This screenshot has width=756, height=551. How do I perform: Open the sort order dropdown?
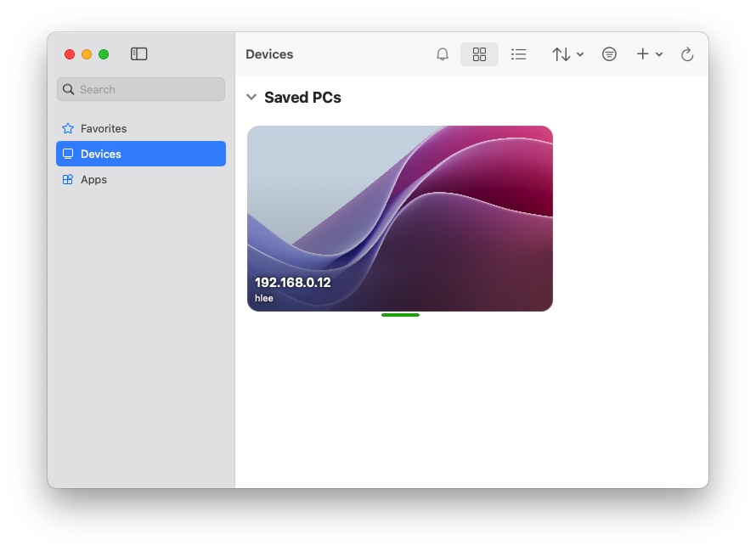(x=567, y=54)
